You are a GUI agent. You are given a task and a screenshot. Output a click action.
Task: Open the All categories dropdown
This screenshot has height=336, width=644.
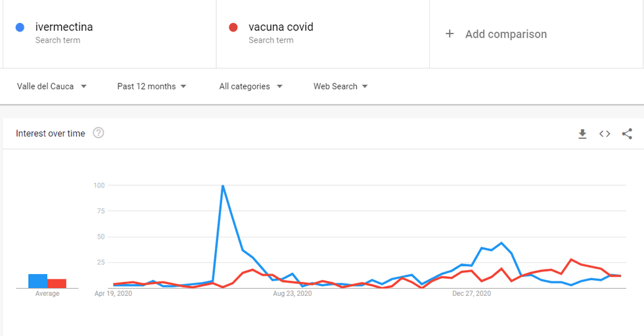[x=251, y=86]
